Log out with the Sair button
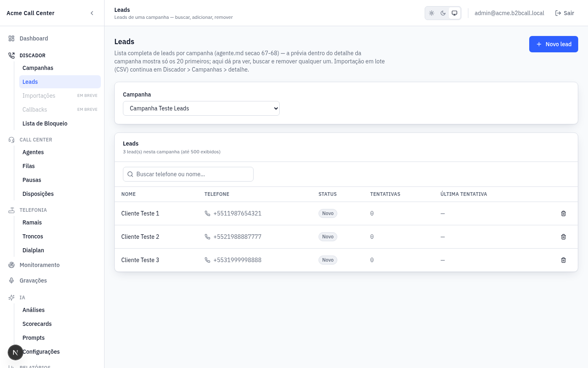This screenshot has width=588, height=368. tap(565, 13)
